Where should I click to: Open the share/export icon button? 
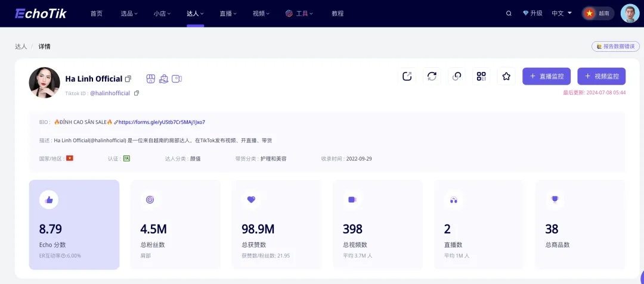(407, 76)
